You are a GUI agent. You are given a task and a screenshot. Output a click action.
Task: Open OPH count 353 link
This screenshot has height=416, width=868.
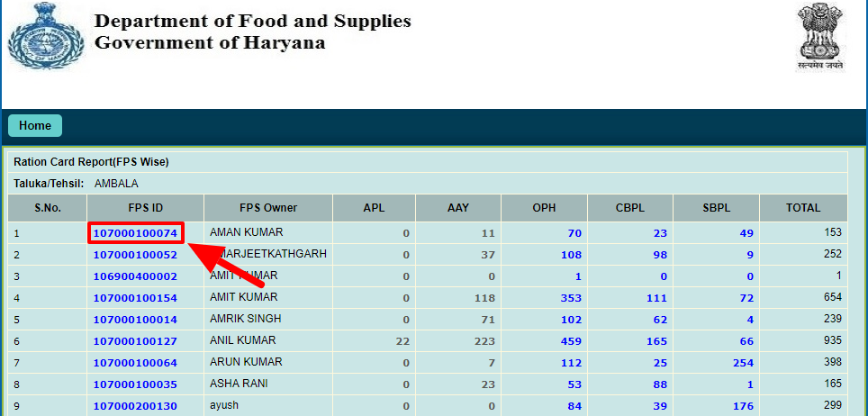(571, 299)
